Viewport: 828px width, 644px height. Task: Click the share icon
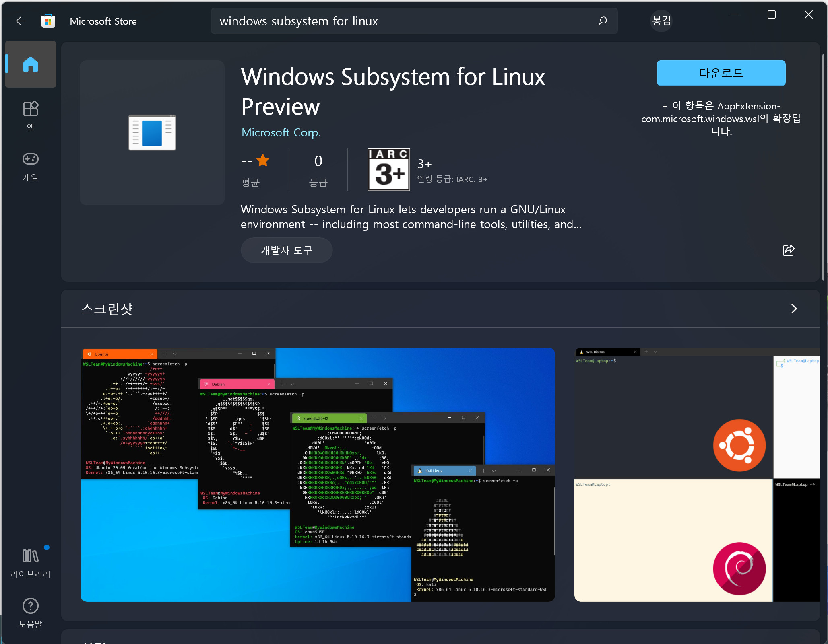(788, 250)
